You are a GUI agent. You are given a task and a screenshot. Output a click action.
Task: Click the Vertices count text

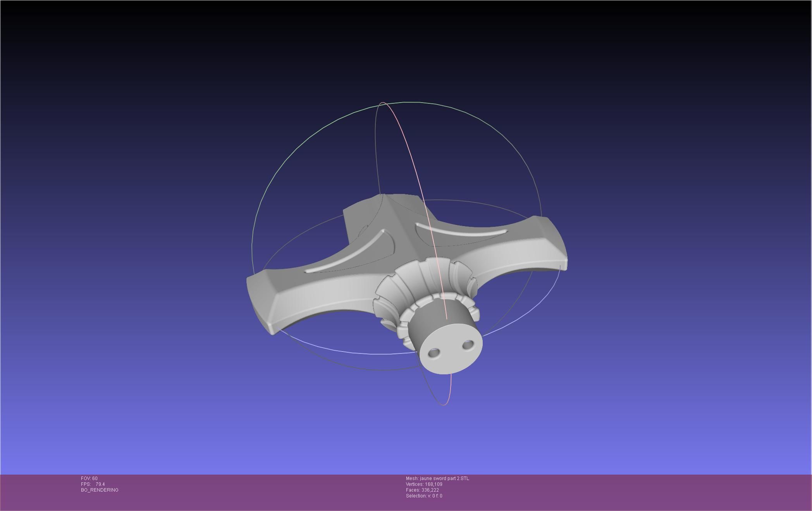pyautogui.click(x=424, y=484)
